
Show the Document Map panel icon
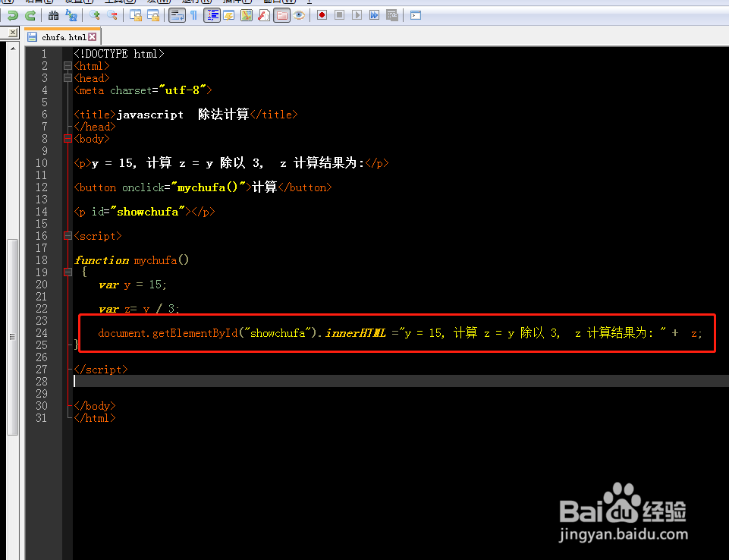[x=247, y=15]
